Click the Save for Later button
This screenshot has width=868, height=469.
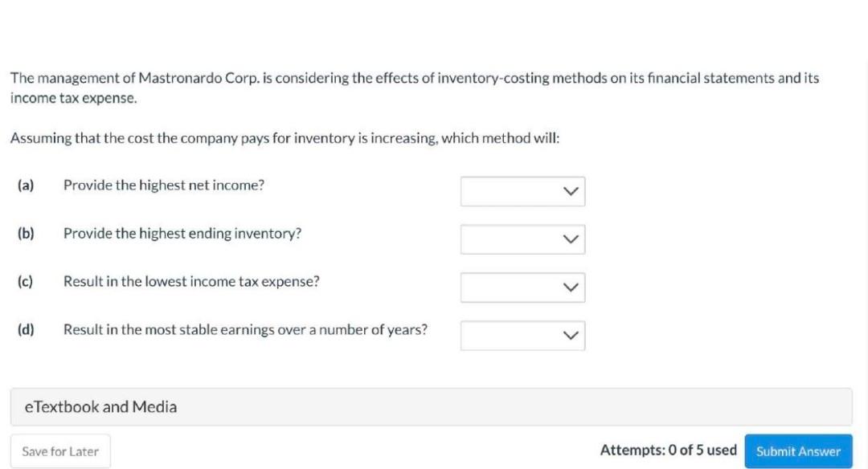59,451
